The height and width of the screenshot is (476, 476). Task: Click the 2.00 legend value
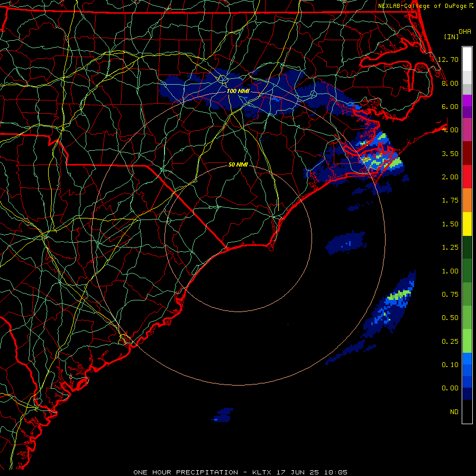coord(450,177)
